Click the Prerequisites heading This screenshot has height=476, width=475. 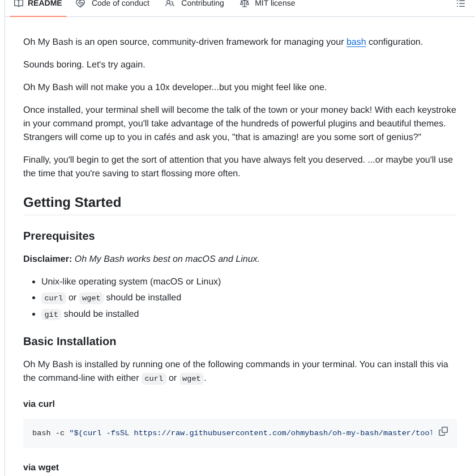click(x=59, y=236)
